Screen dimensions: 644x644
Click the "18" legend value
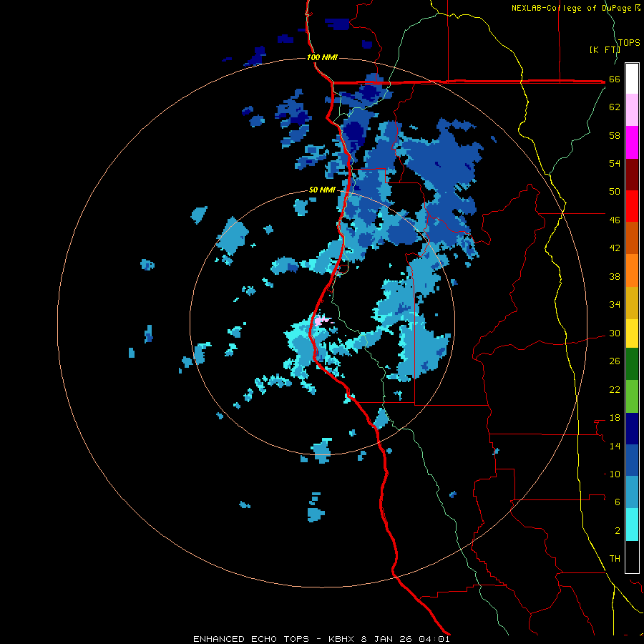(x=615, y=418)
